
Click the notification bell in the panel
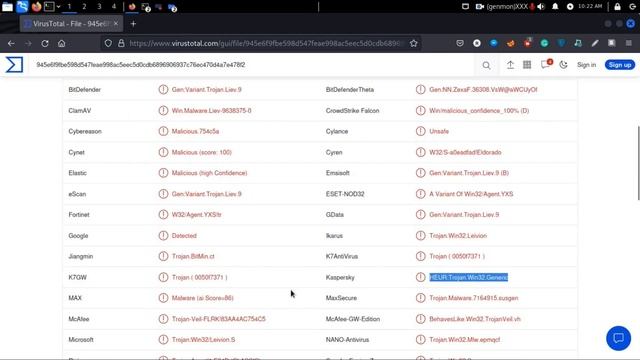(555, 7)
